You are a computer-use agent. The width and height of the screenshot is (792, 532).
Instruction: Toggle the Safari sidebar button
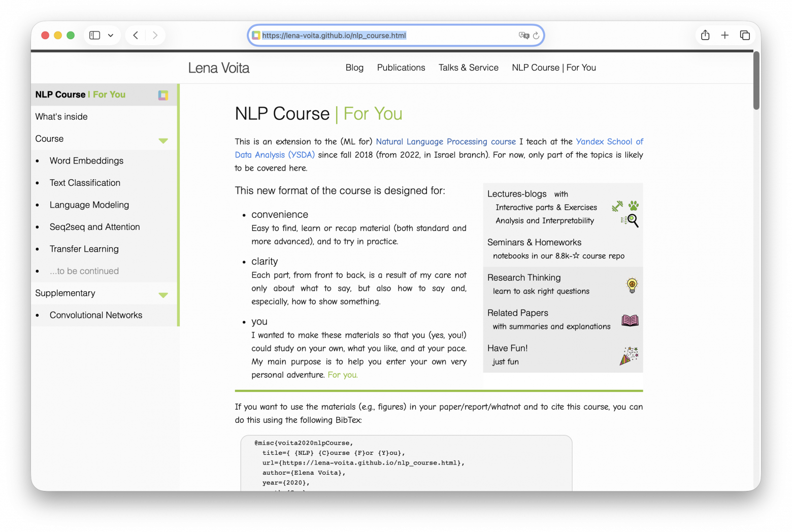[x=94, y=35]
